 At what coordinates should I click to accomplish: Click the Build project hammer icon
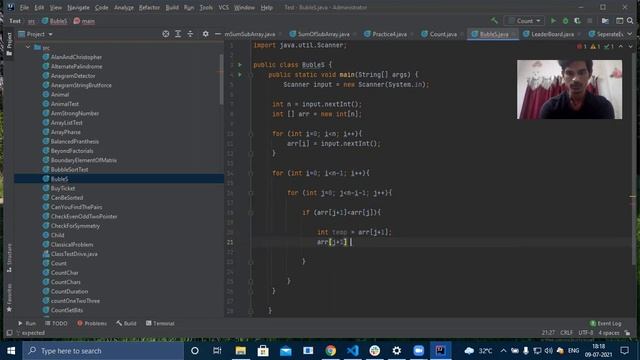[x=494, y=20]
